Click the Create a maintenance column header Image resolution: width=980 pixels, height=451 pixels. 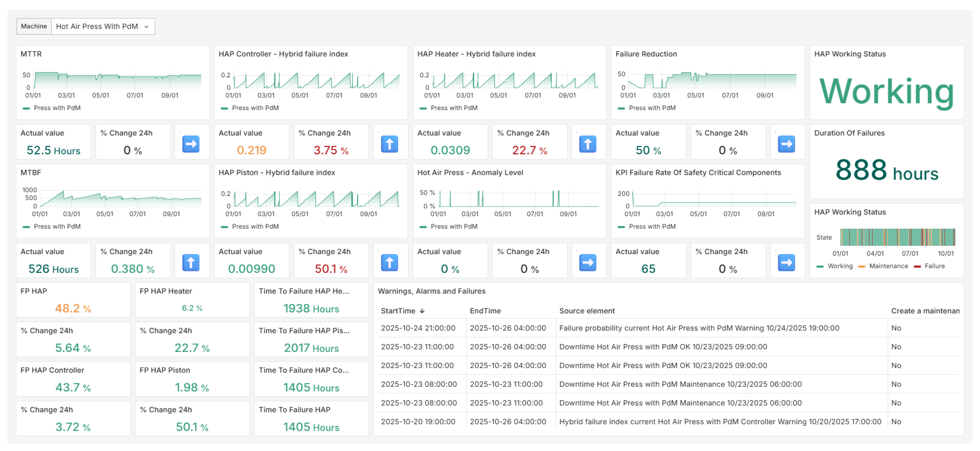coord(925,311)
